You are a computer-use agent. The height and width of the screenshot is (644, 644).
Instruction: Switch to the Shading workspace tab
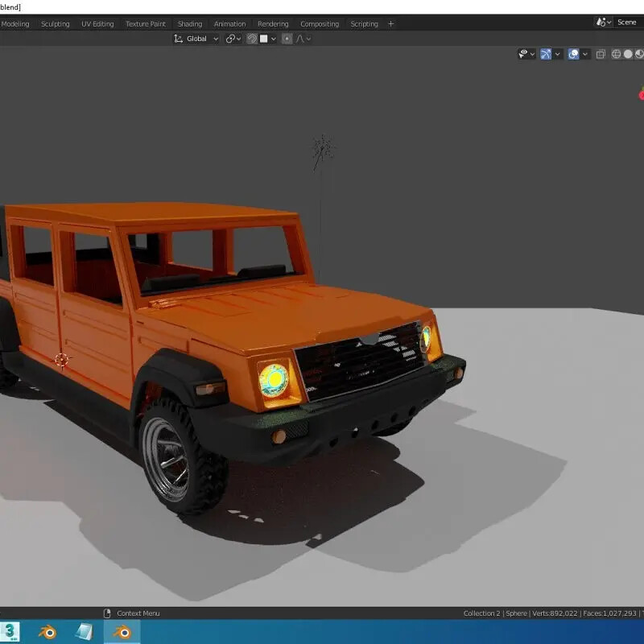tap(190, 23)
